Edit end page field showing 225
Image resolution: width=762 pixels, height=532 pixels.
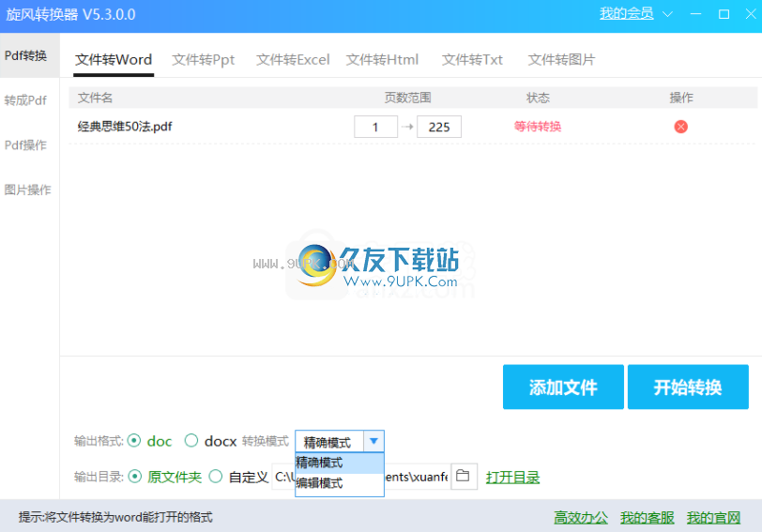coord(439,127)
